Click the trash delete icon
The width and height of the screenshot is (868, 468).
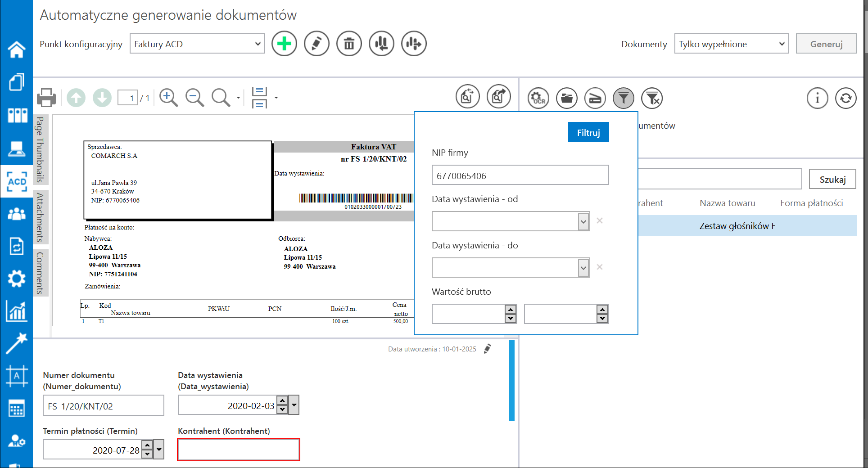349,44
